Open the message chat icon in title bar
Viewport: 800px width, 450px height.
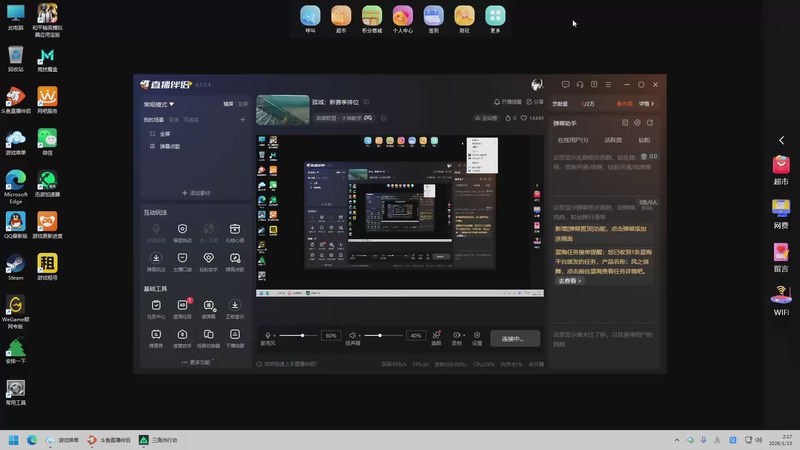point(565,85)
